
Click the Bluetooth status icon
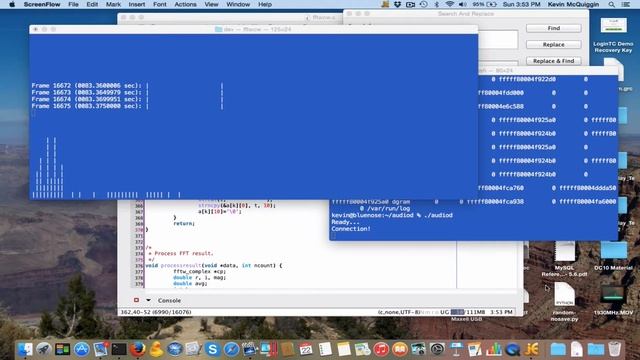pyautogui.click(x=436, y=4)
